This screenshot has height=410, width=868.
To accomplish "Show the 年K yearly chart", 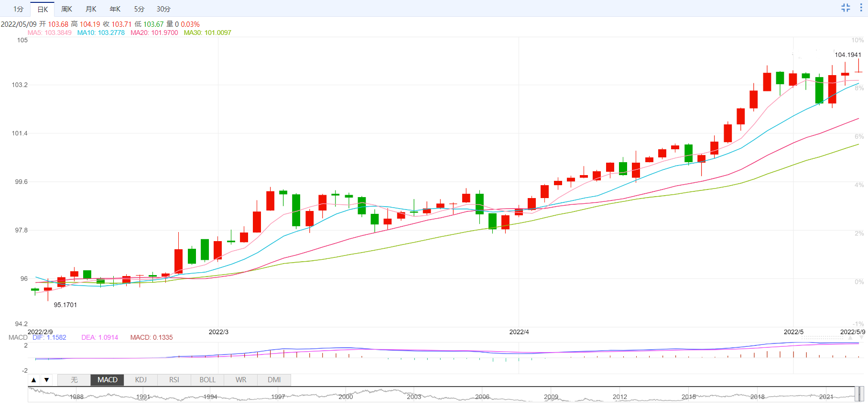I will pos(115,9).
